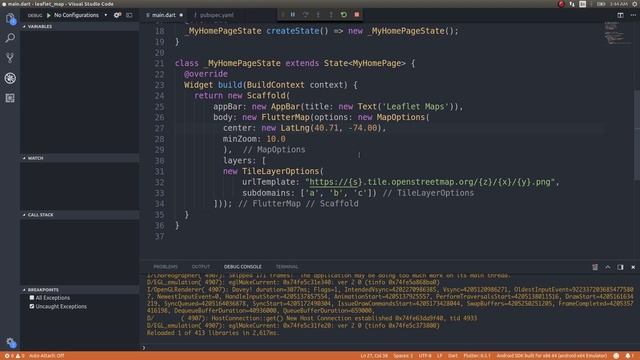Click 'Reloaded 1 of 413 libraries' console line
This screenshot has height=360, width=640.
coord(213,333)
